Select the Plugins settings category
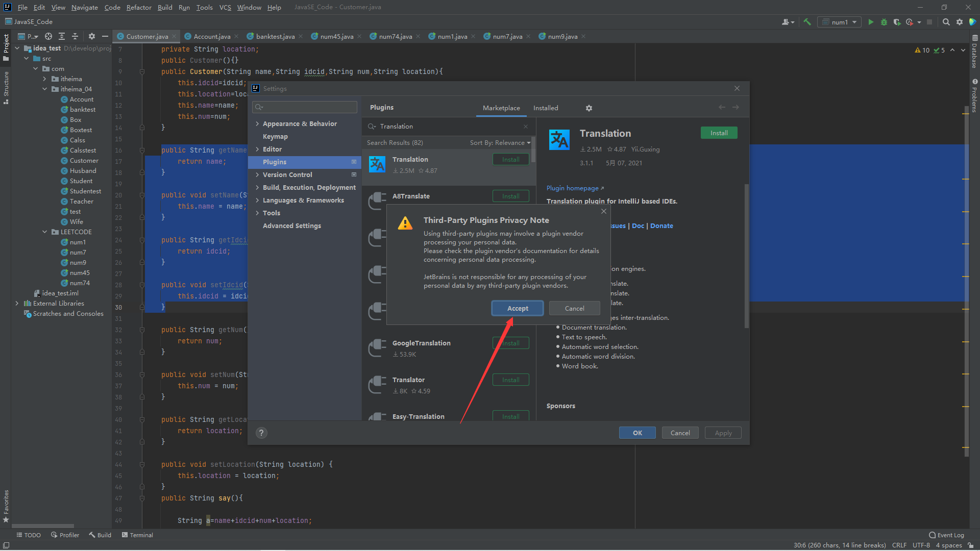 coord(305,162)
